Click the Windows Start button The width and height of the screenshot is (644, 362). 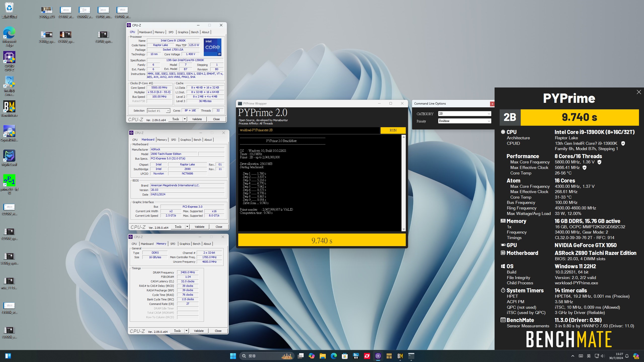pos(233,356)
